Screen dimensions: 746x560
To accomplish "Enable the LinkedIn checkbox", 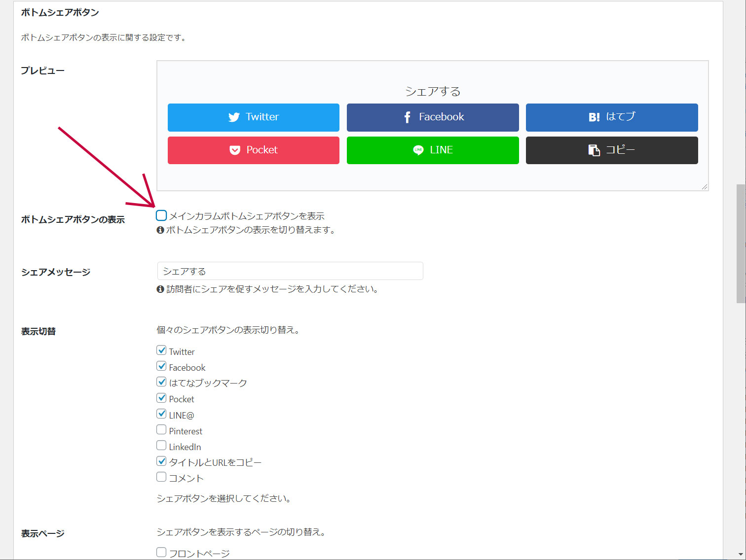I will coord(161,446).
